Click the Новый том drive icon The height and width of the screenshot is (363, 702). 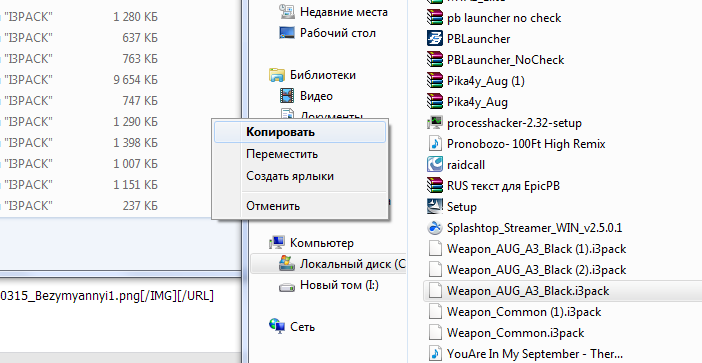coord(287,286)
